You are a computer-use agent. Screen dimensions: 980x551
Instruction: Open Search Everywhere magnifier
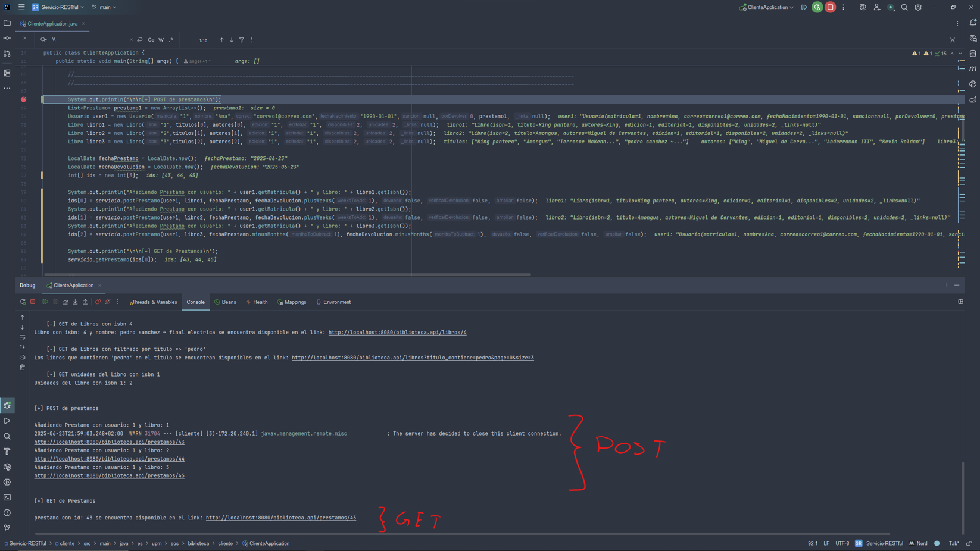pyautogui.click(x=904, y=7)
